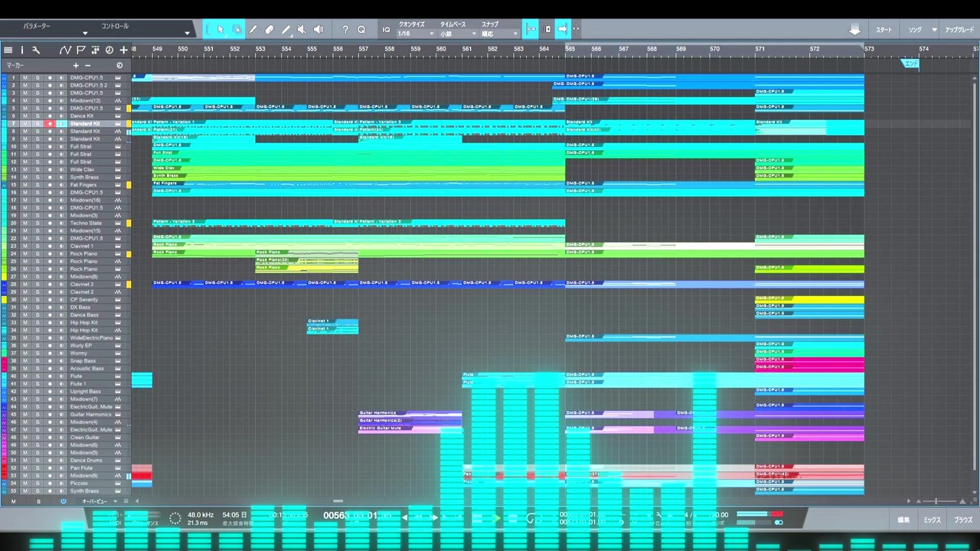Click the wrench track options icon
980x551 pixels.
36,50
